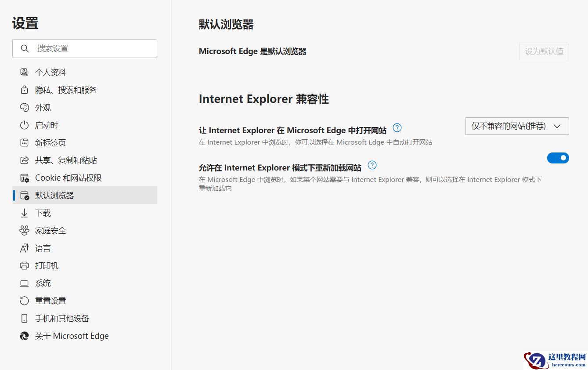Open the 仅不兼容的网站(推荐) dropdown

[516, 126]
